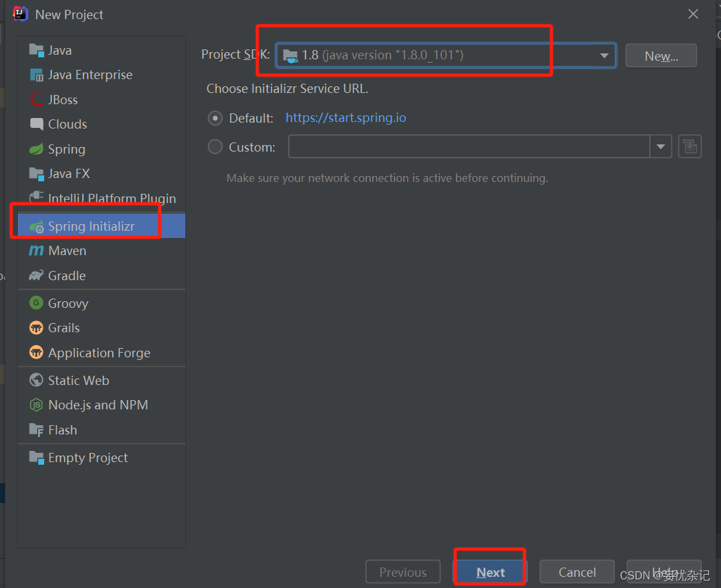This screenshot has height=588, width=721.
Task: Click the IntelliJ IDEA logo in title bar
Action: coord(20,14)
